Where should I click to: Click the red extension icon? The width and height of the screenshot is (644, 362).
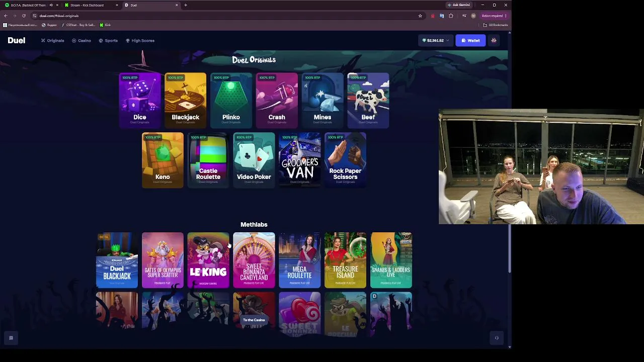(x=433, y=16)
